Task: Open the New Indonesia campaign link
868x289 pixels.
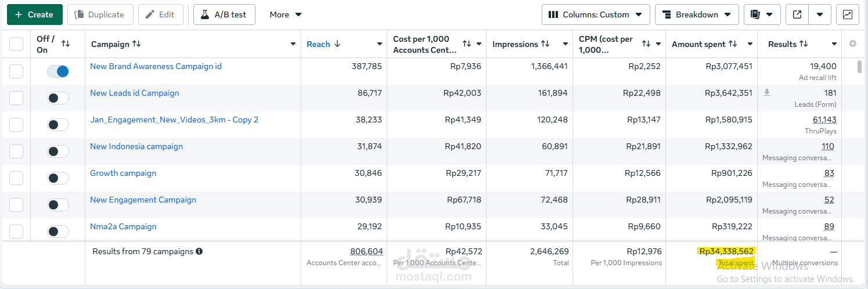Action: click(136, 146)
